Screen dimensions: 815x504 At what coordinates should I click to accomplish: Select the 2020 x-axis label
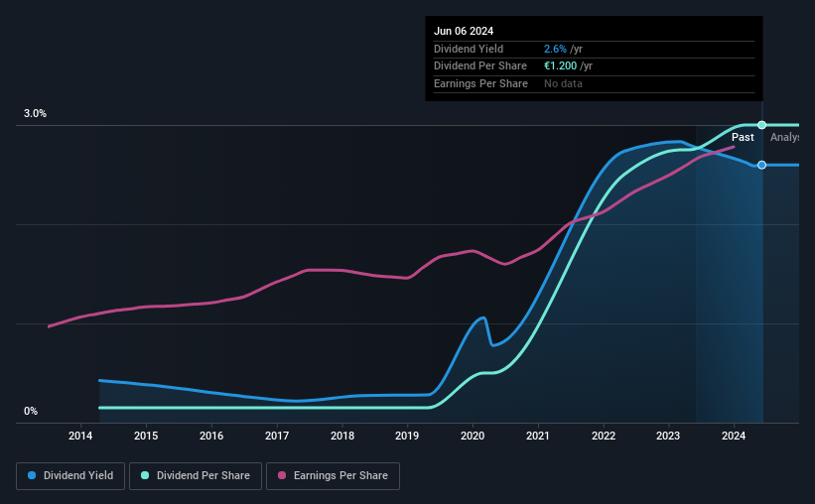pos(473,436)
